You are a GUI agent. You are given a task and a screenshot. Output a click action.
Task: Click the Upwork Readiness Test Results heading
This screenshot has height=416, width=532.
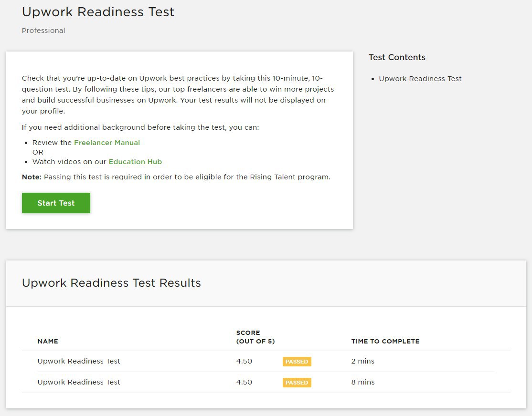coord(111,283)
